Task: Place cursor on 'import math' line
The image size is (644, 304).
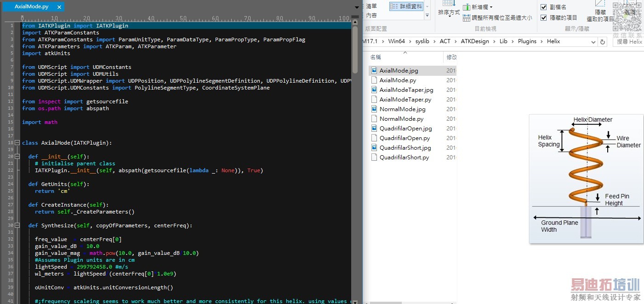Action: click(40, 122)
